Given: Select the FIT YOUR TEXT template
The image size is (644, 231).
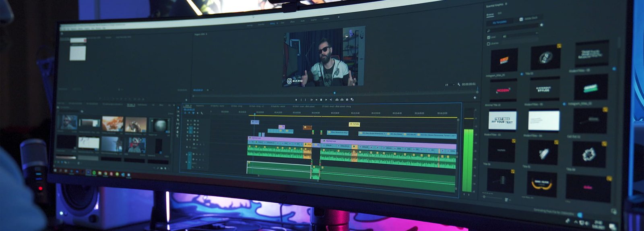Looking at the screenshot, I should pyautogui.click(x=502, y=120).
